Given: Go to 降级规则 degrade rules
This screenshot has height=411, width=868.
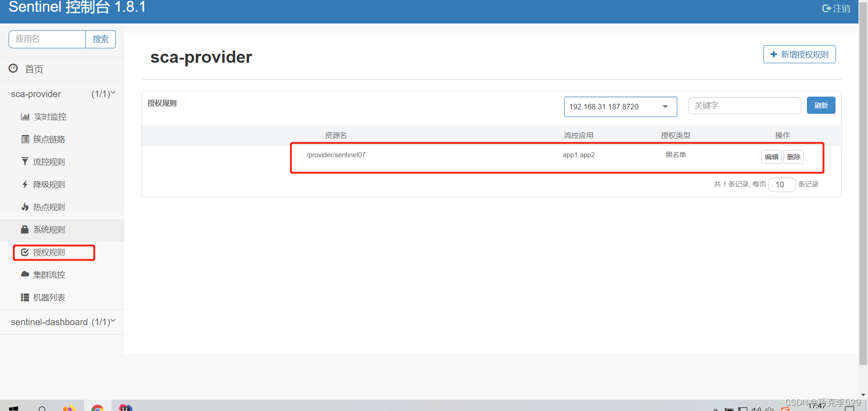Looking at the screenshot, I should (49, 184).
